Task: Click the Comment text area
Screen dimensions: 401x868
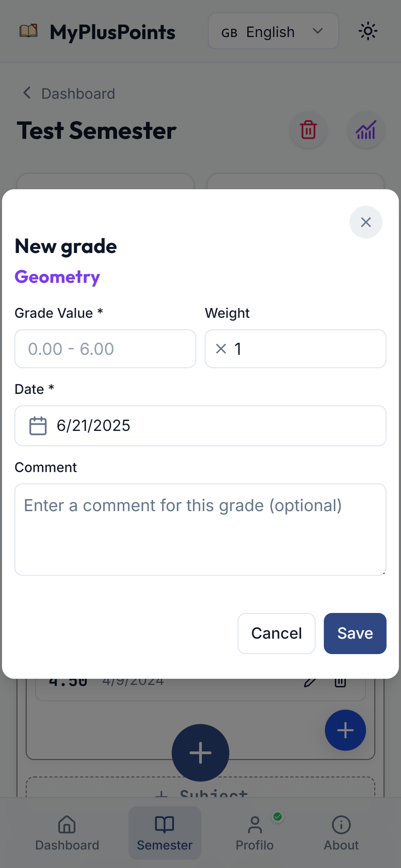Action: (200, 529)
